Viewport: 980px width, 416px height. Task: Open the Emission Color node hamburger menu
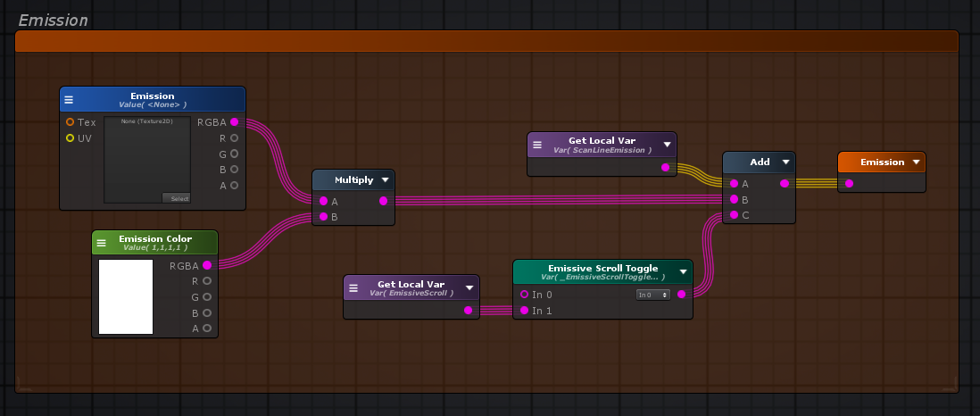(101, 243)
